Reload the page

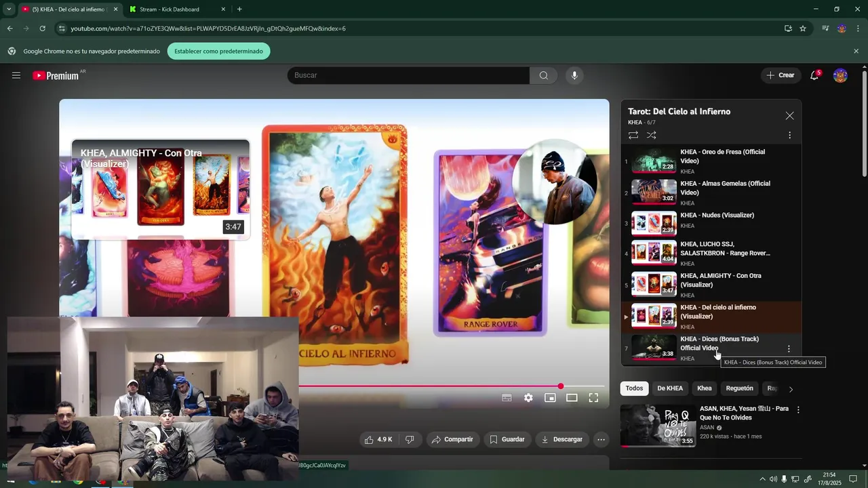pyautogui.click(x=42, y=28)
